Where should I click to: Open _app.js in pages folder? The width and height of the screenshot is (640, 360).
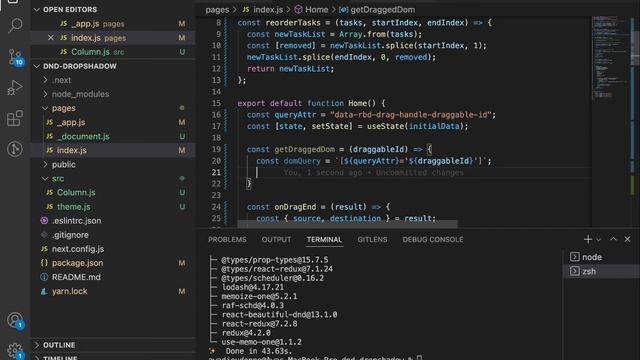[x=113, y=122]
